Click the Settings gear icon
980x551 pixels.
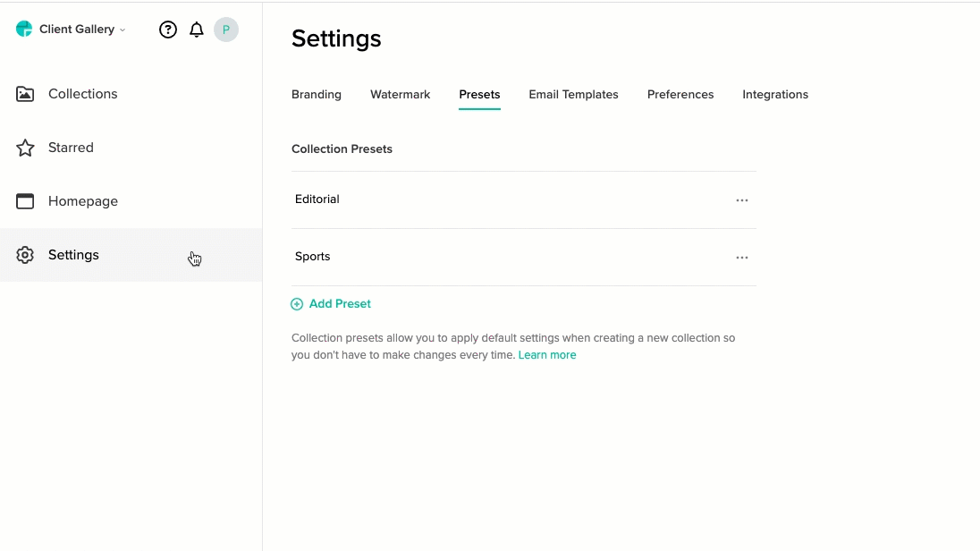[25, 255]
